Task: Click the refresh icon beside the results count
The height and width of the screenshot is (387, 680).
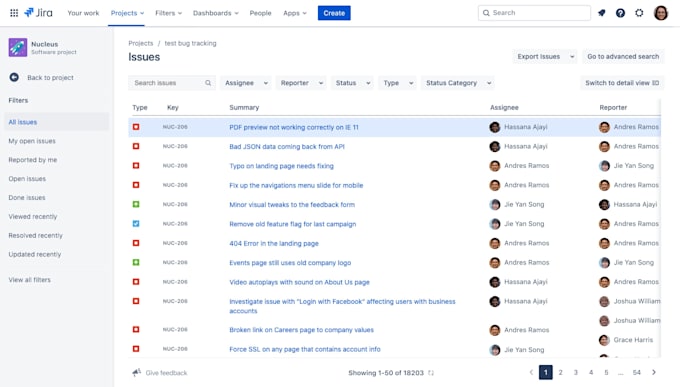Action: tap(431, 373)
